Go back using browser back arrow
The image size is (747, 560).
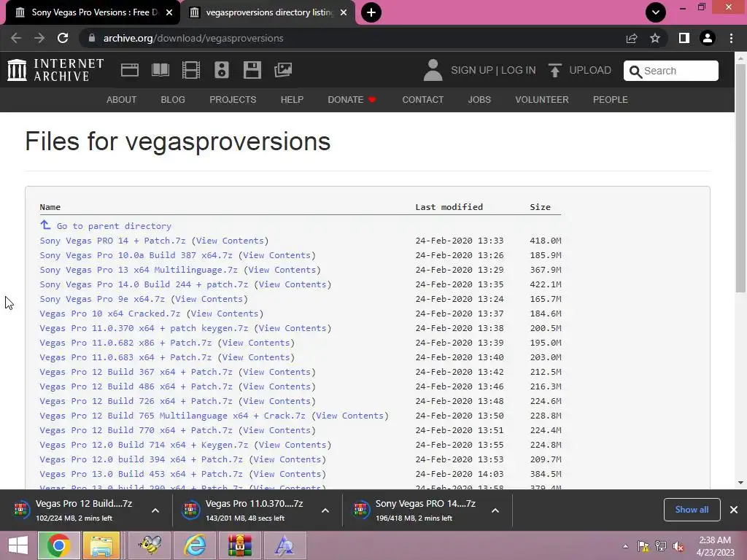click(x=16, y=38)
